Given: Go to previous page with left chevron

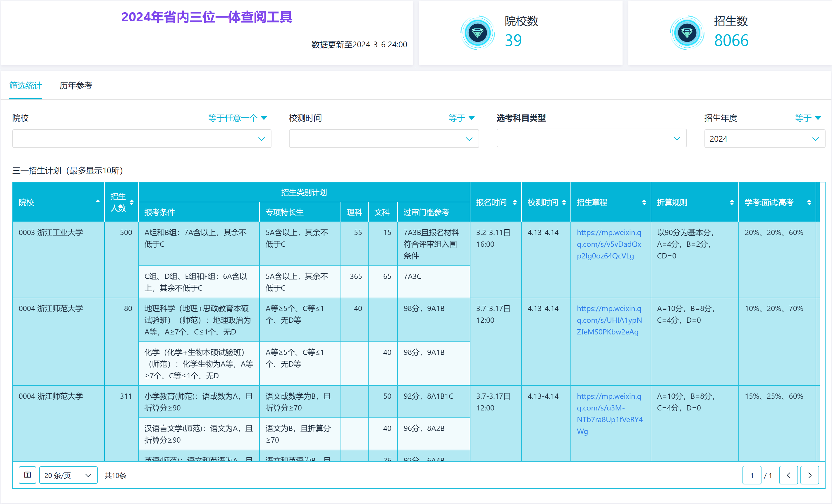Looking at the screenshot, I should (x=788, y=475).
